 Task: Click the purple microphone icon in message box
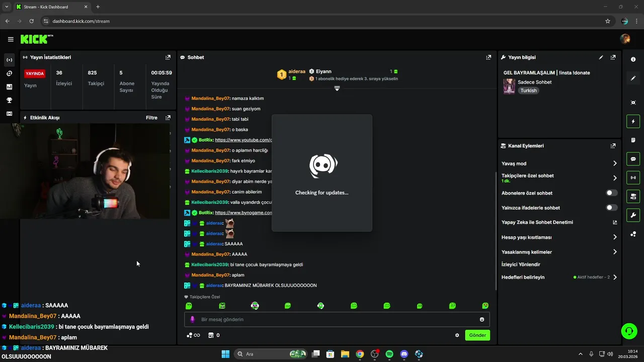pyautogui.click(x=192, y=319)
